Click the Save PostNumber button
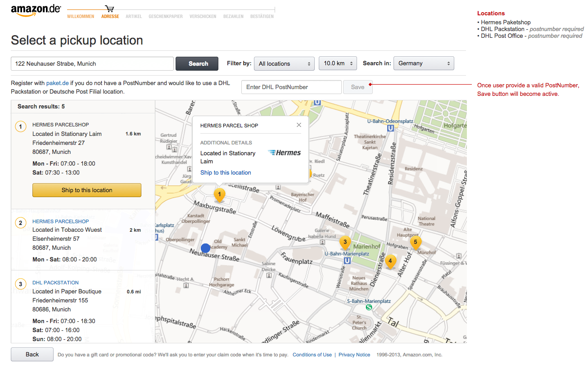Screen dimensions: 588x378 click(x=358, y=87)
